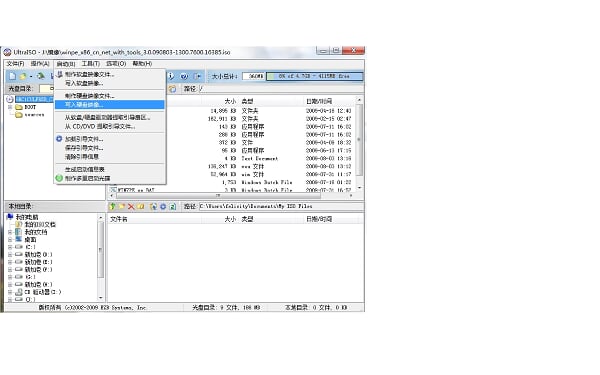
Task: Click the blue gear icon in the local toolbar
Action: [x=163, y=206]
